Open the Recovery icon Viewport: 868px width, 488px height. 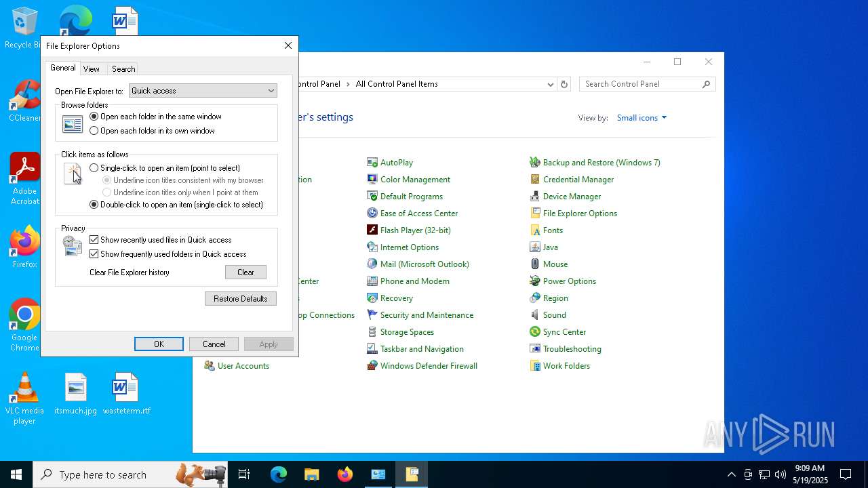click(372, 298)
